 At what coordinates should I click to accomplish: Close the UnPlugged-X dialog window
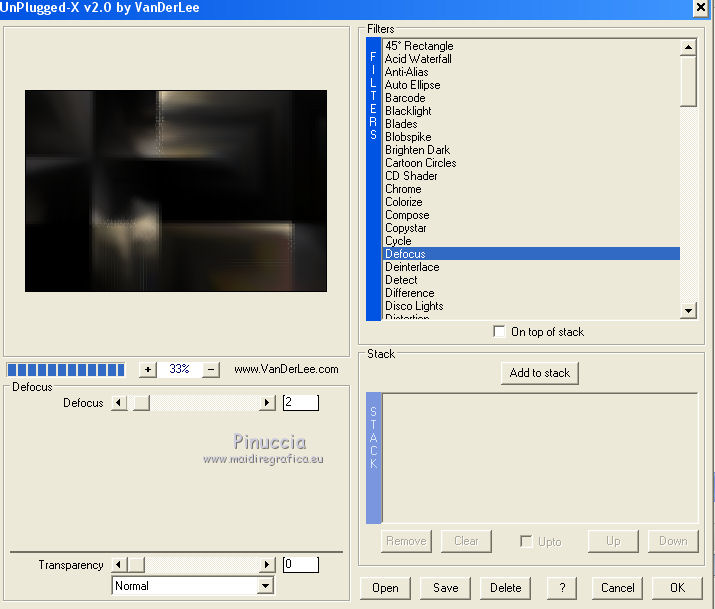(700, 8)
